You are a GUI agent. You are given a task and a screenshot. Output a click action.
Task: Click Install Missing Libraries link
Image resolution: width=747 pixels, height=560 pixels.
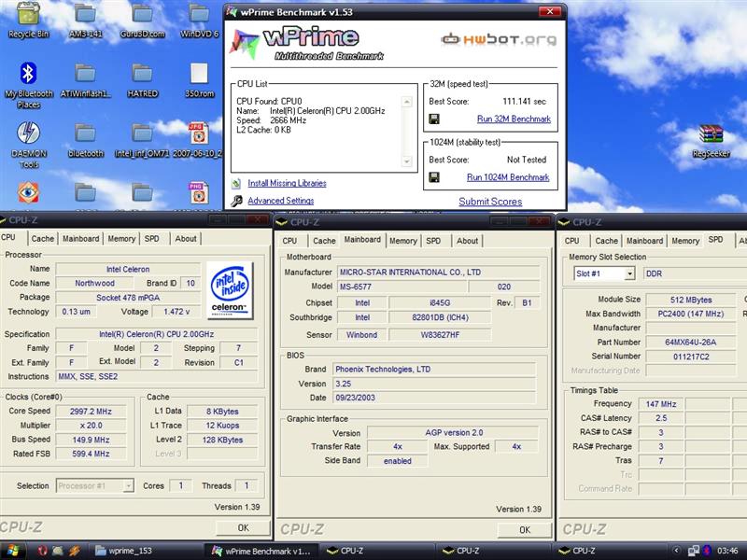pyautogui.click(x=287, y=183)
